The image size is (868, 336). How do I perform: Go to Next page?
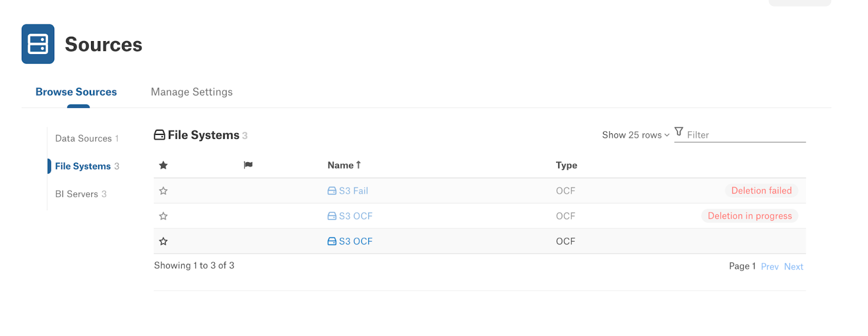coord(794,267)
